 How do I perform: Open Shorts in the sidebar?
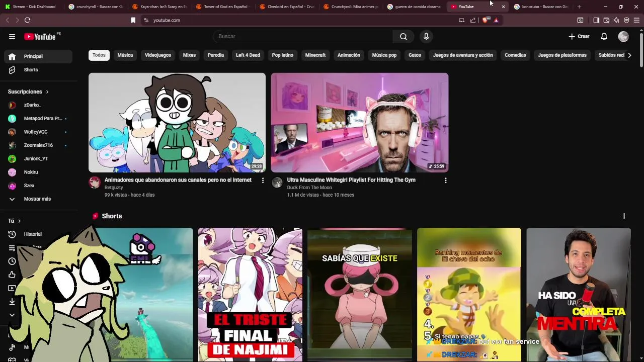(x=38, y=70)
